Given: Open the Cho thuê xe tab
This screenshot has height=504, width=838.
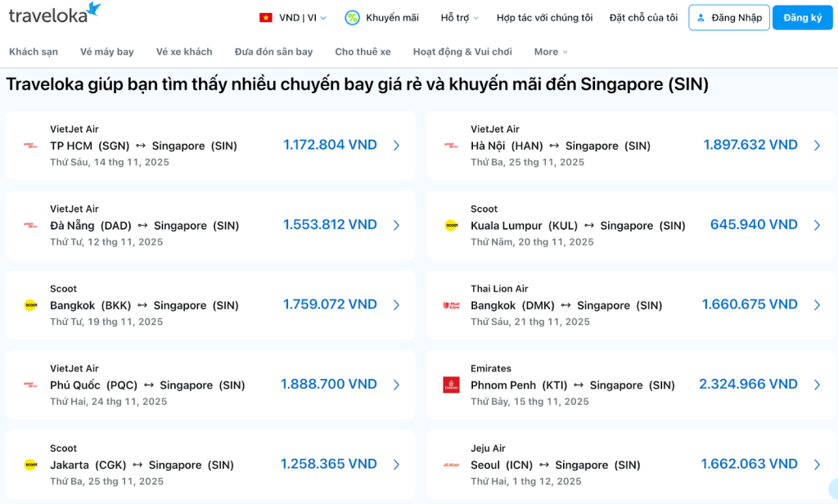Looking at the screenshot, I should pyautogui.click(x=363, y=52).
